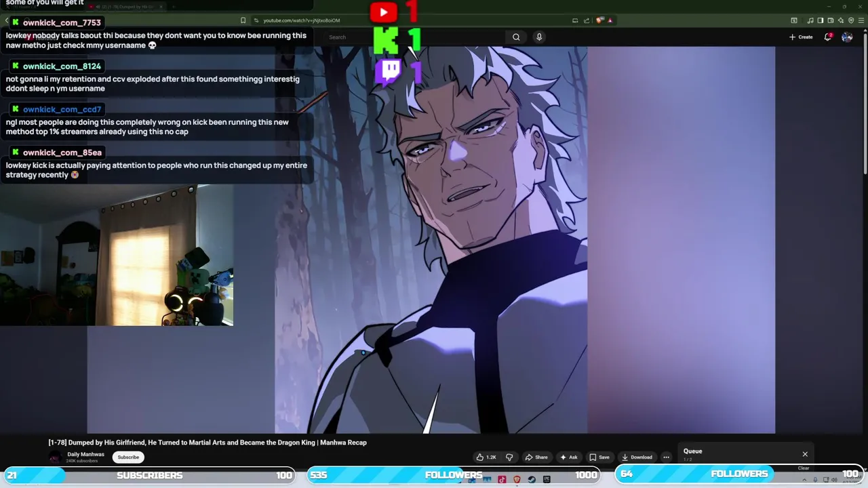This screenshot has width=868, height=488.
Task: Open the Leo AI sparkle icon
Action: [x=841, y=20]
